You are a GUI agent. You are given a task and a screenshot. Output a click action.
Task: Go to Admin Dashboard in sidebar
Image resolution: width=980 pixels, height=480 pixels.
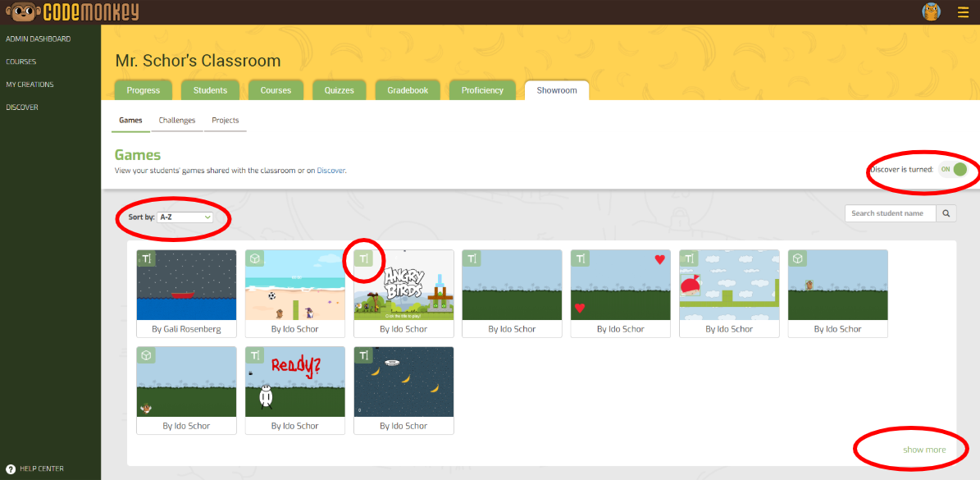[39, 39]
